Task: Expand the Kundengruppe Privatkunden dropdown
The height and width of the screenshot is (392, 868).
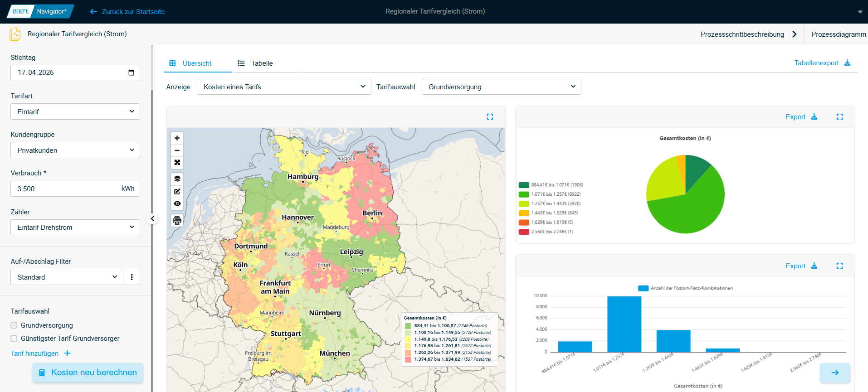Action: click(75, 150)
